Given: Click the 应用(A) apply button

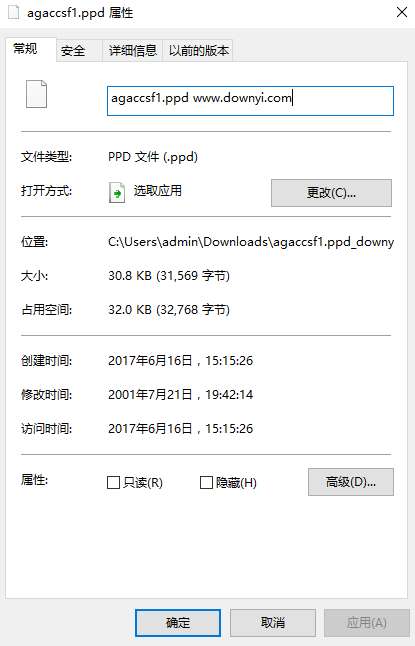Looking at the screenshot, I should [x=367, y=623].
